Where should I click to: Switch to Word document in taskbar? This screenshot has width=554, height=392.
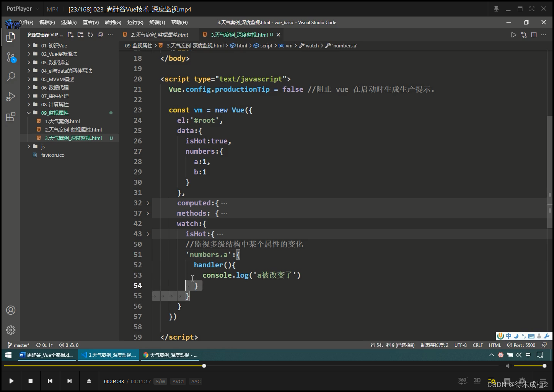(x=46, y=355)
